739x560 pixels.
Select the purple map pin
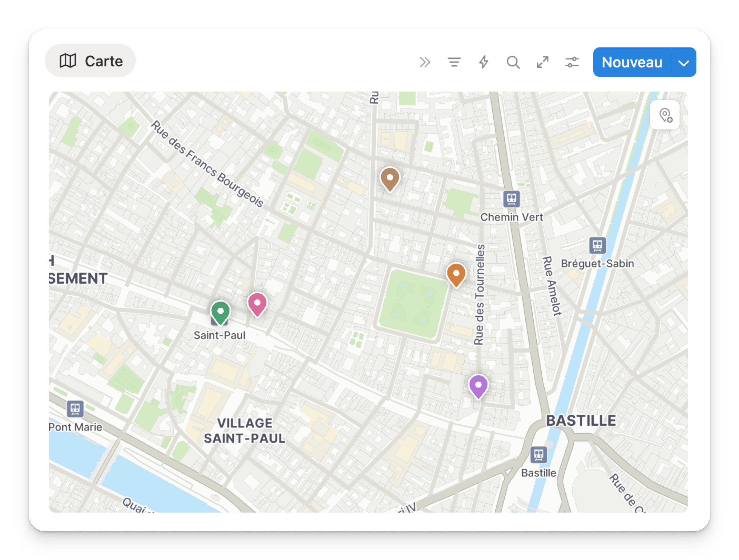tap(478, 386)
